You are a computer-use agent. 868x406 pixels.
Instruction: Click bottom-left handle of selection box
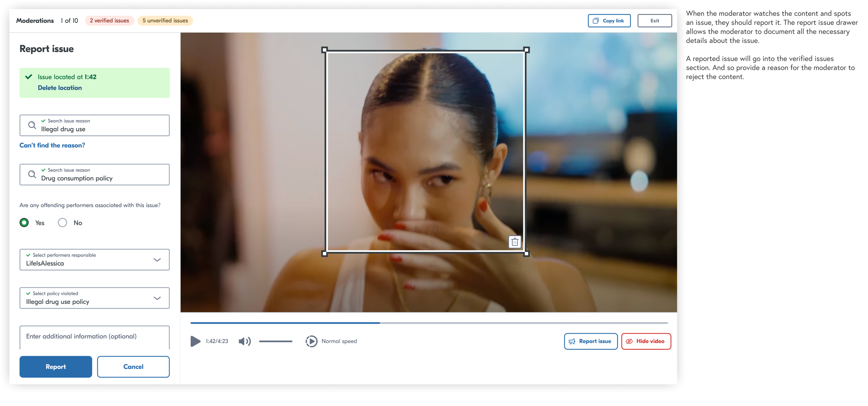[x=325, y=254]
